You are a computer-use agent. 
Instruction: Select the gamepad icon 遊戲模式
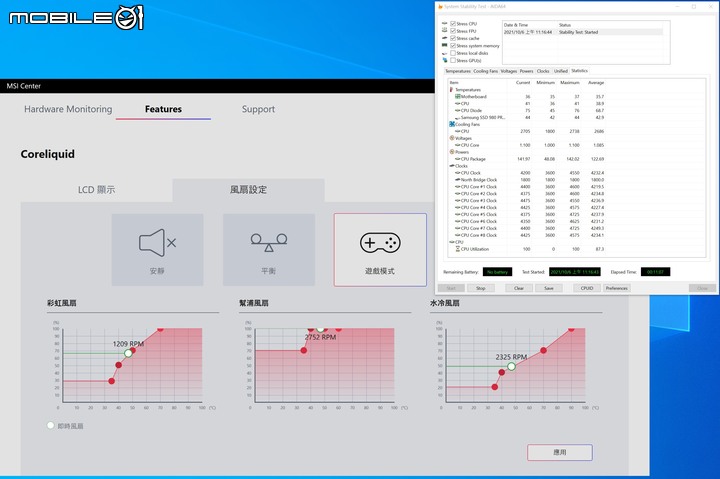tap(380, 243)
